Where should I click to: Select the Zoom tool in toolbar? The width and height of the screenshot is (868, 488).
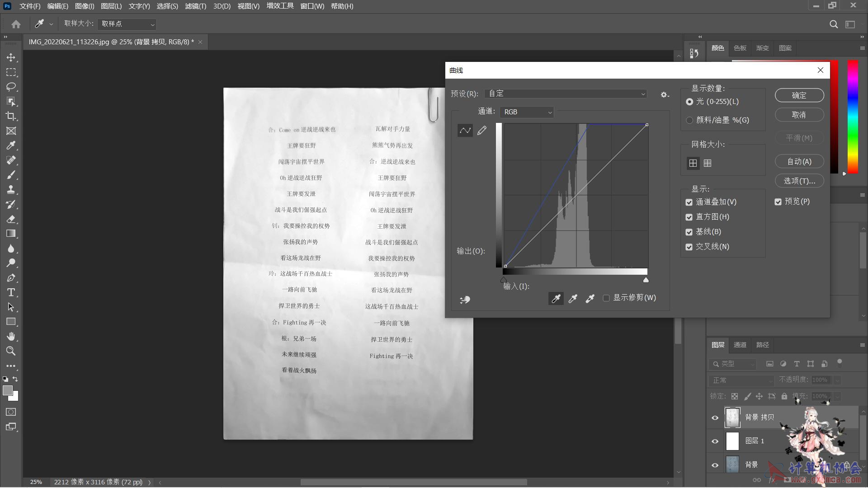[x=11, y=351]
